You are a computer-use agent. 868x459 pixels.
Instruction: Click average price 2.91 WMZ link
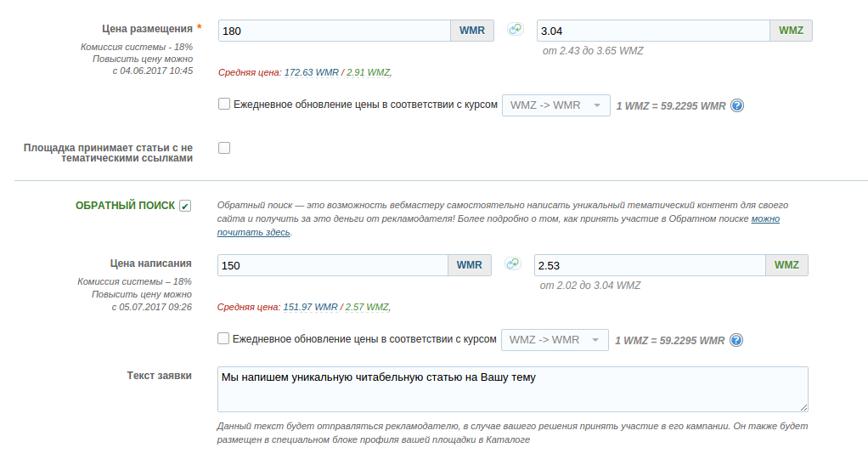coord(368,72)
